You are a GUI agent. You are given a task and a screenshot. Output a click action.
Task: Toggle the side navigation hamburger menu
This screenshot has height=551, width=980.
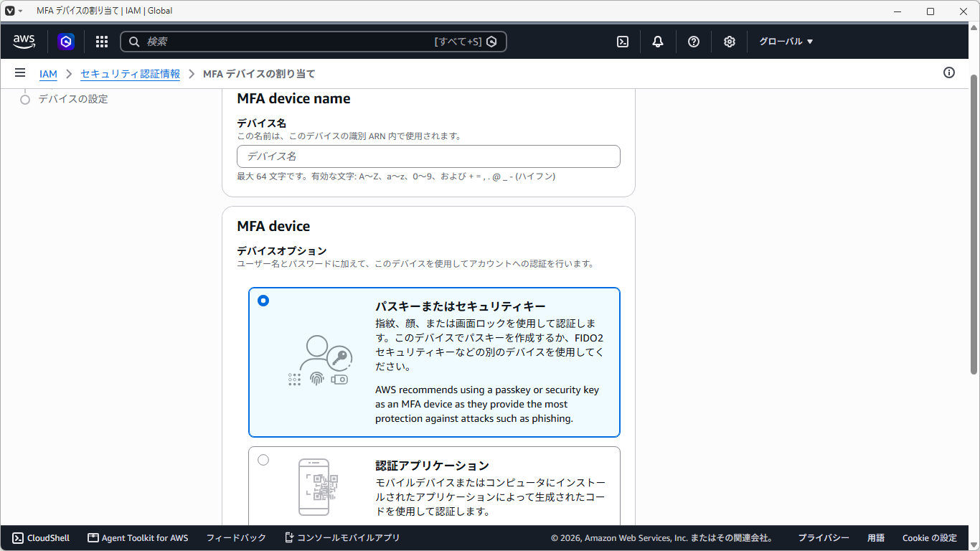click(20, 73)
